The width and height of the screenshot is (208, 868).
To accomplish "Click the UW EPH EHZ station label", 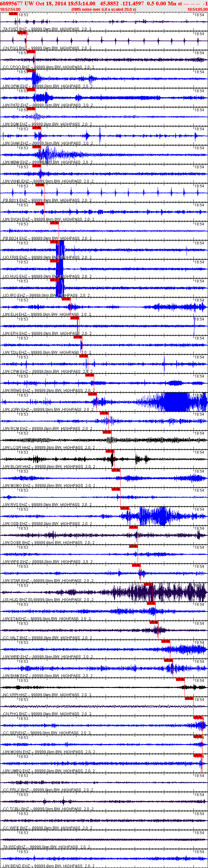I will 15,334.
